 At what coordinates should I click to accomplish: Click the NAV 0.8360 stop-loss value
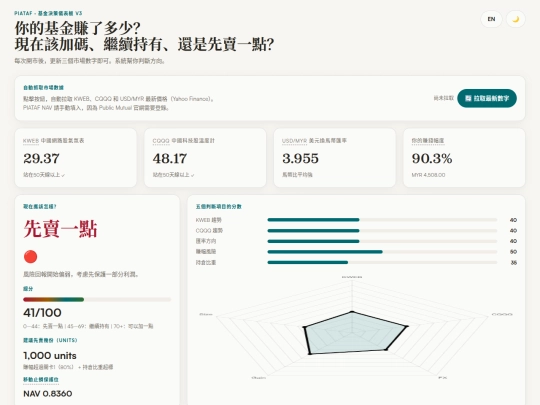(48, 393)
